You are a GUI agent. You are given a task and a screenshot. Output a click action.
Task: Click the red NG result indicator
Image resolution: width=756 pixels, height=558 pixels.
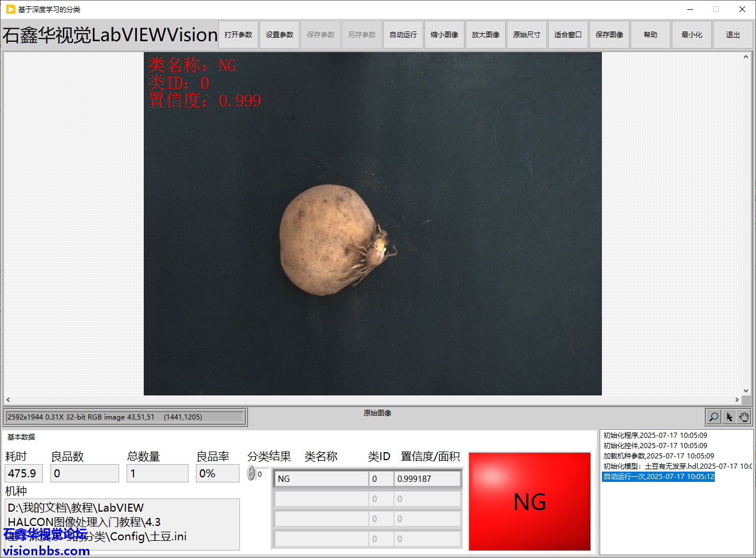[x=530, y=501]
